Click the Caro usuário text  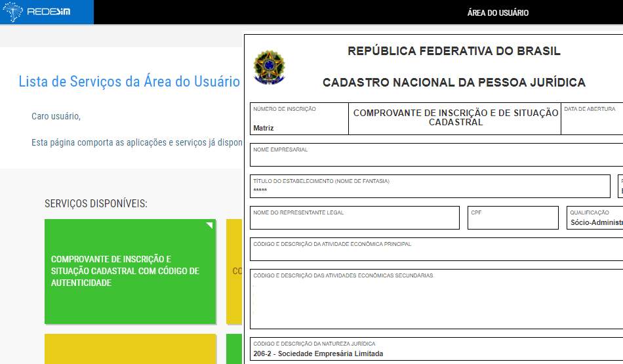(56, 116)
